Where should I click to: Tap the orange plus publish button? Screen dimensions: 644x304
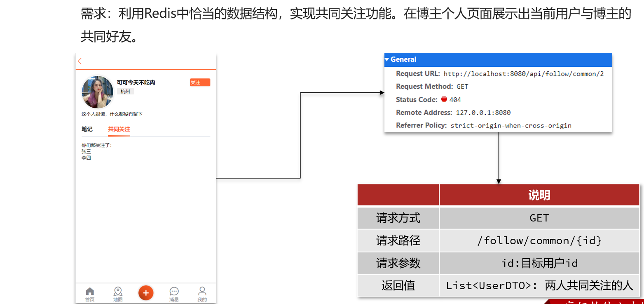(x=146, y=292)
